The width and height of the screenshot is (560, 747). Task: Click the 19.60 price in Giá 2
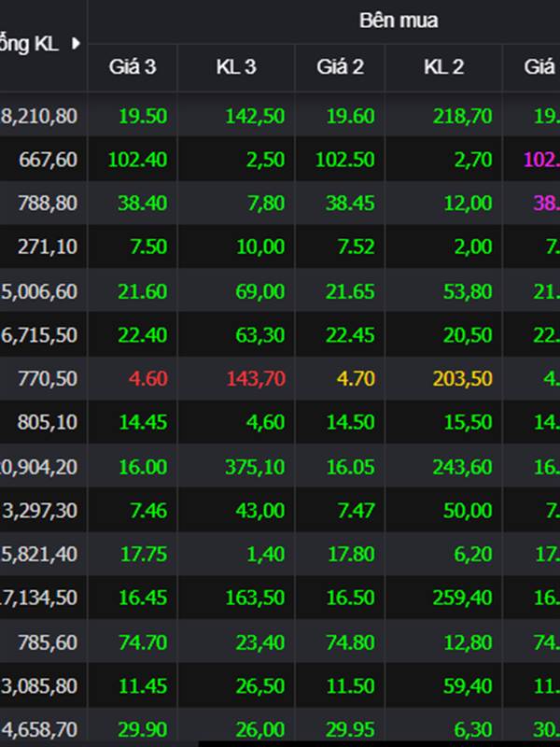click(351, 116)
